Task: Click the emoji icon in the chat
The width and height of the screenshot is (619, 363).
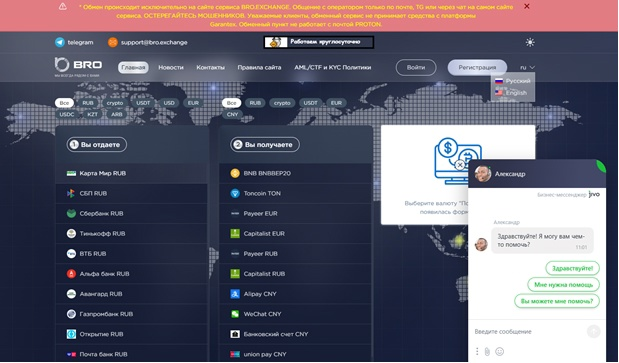Action: point(499,351)
